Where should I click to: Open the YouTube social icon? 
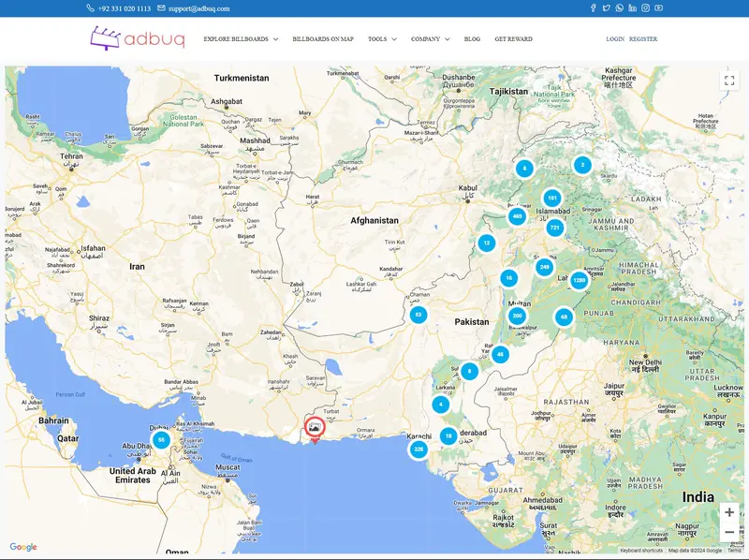click(659, 8)
